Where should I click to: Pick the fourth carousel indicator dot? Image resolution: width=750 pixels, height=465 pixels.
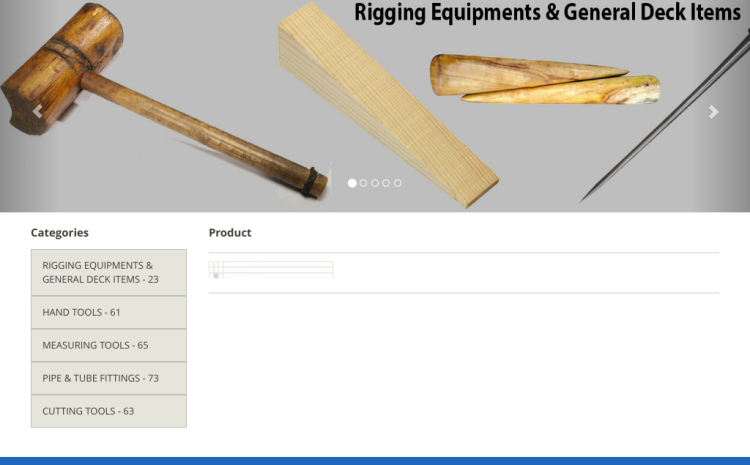[x=386, y=183]
